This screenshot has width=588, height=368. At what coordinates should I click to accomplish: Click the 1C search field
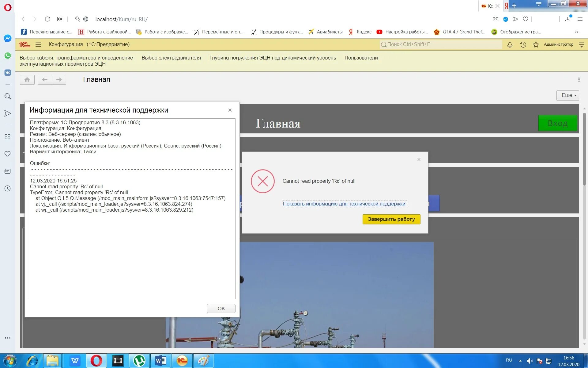coord(441,44)
